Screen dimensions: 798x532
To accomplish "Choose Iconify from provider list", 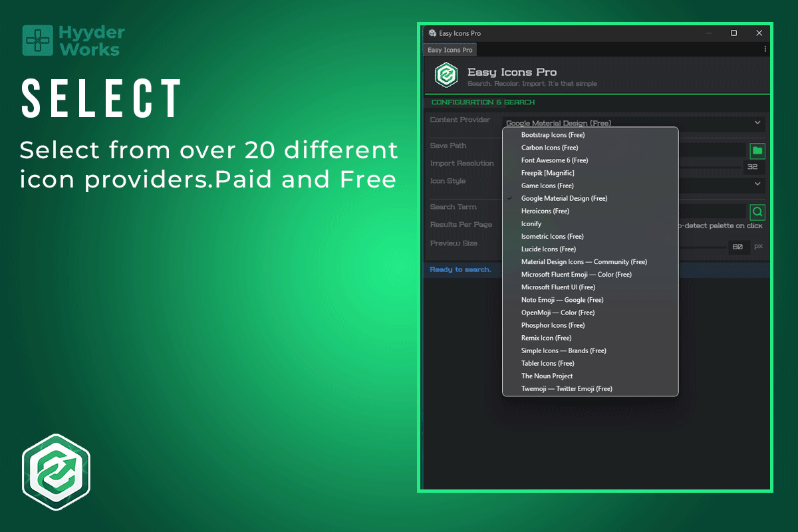I will 591,223.
